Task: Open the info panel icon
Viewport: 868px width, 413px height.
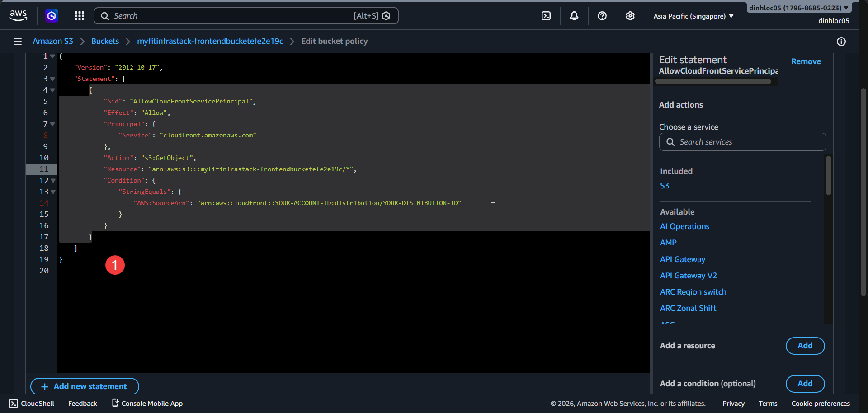Action: coord(841,42)
